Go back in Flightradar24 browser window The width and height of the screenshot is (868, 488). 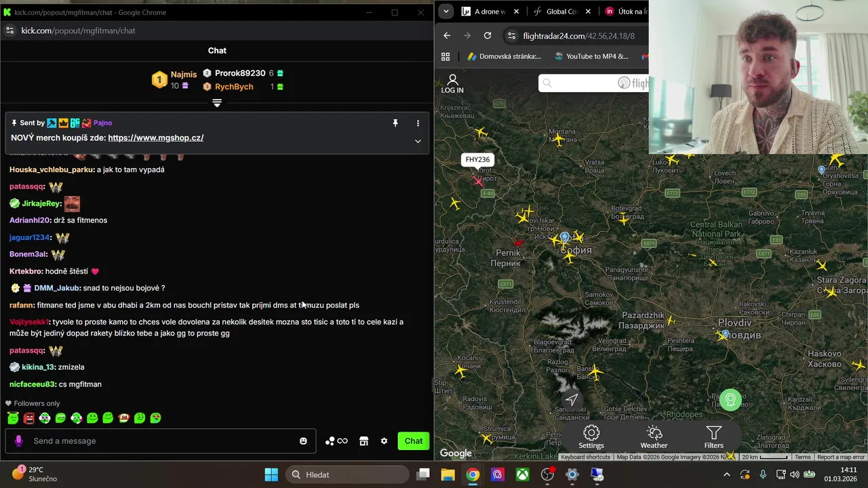pos(446,36)
